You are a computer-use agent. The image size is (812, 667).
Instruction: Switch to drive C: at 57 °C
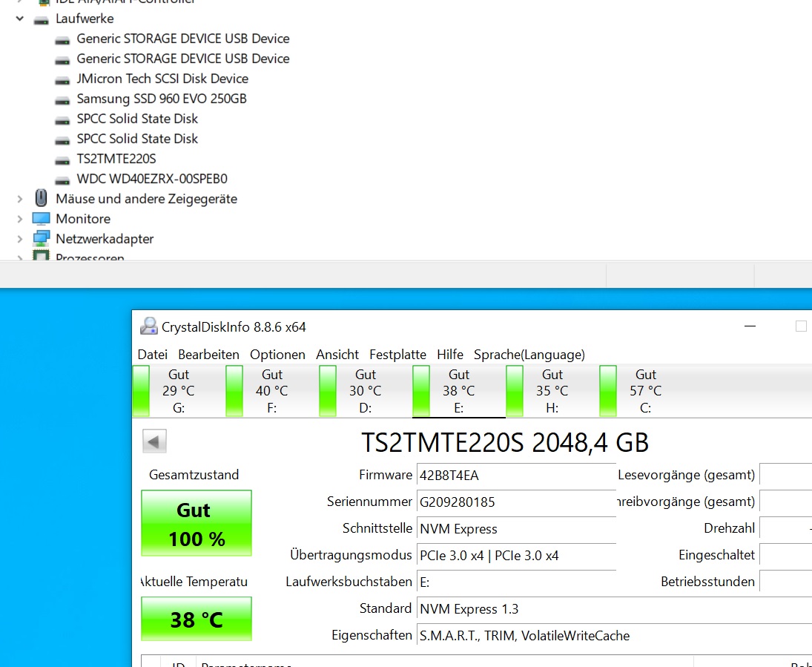tap(646, 391)
